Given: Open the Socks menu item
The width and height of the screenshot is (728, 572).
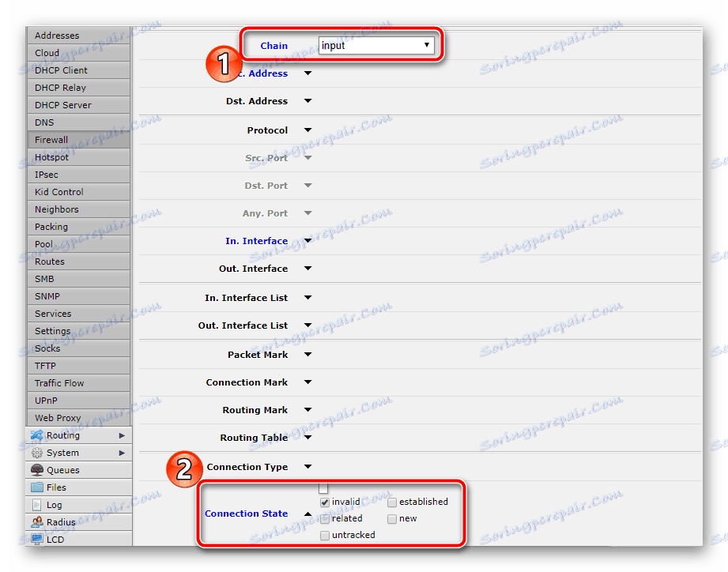Looking at the screenshot, I should pyautogui.click(x=78, y=348).
